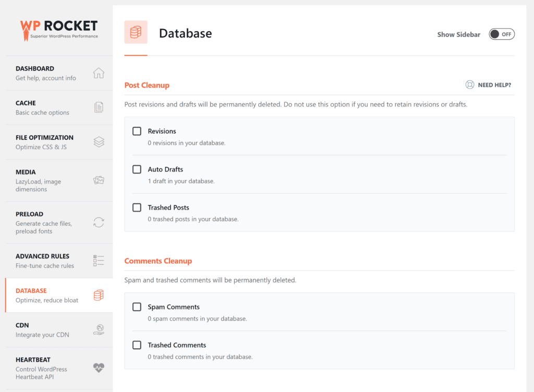This screenshot has width=534, height=392.
Task: Click "Optimize CSS & JS" subtitle
Action: pyautogui.click(x=41, y=147)
